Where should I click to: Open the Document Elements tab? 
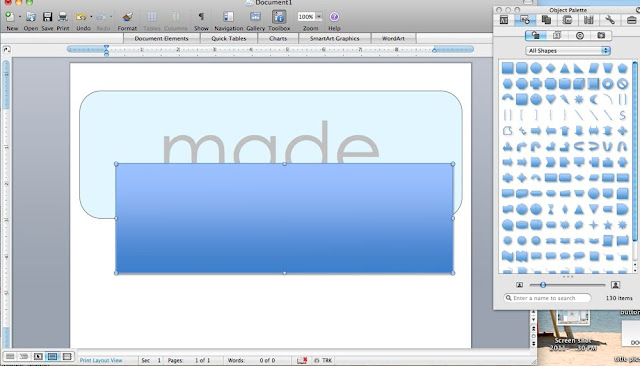[x=161, y=38]
